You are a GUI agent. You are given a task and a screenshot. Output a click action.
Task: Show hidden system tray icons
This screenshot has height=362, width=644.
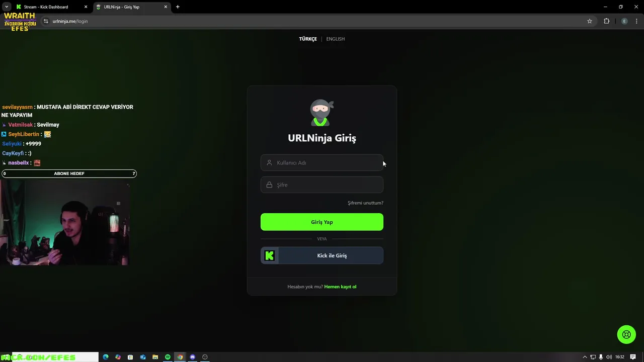tap(585, 357)
